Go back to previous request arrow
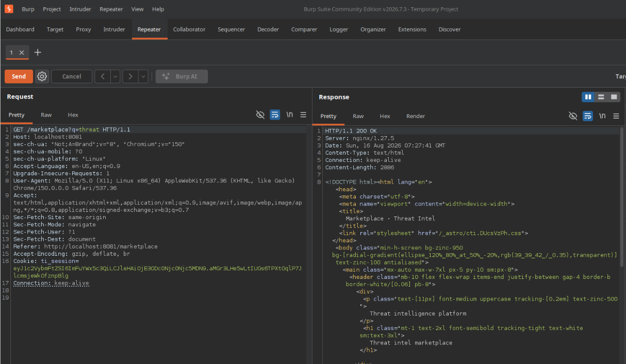The width and height of the screenshot is (626, 364). click(103, 76)
